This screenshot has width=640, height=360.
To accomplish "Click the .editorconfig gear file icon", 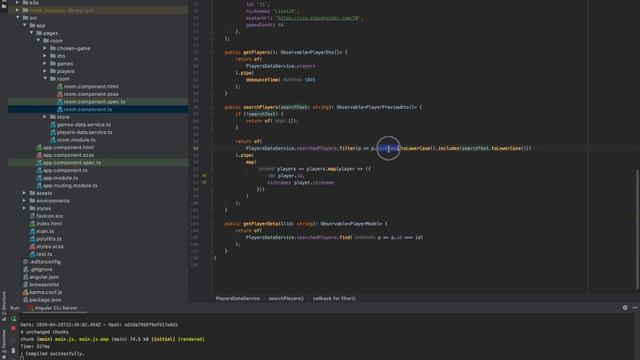I will pyautogui.click(x=25, y=262).
